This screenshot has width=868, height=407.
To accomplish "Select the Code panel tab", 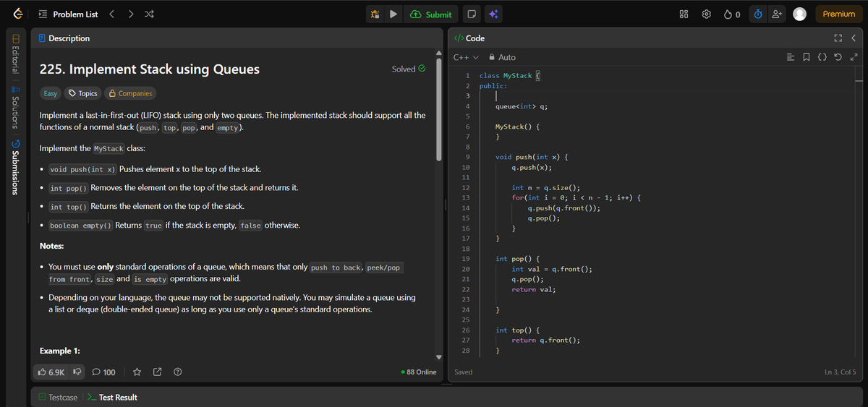I will 469,38.
